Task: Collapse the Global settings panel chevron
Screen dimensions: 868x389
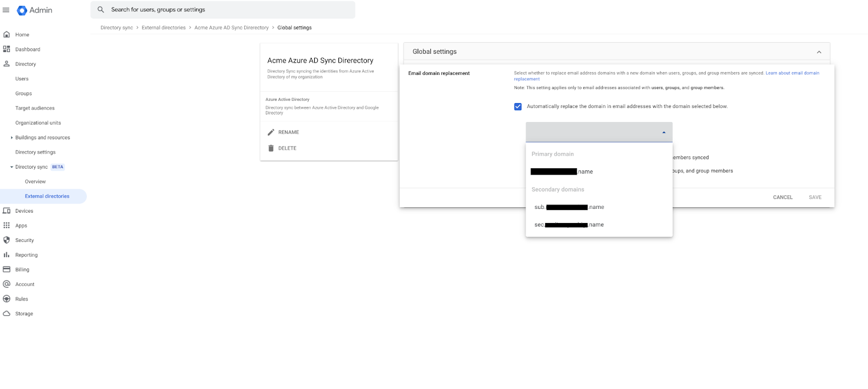Action: pos(819,52)
